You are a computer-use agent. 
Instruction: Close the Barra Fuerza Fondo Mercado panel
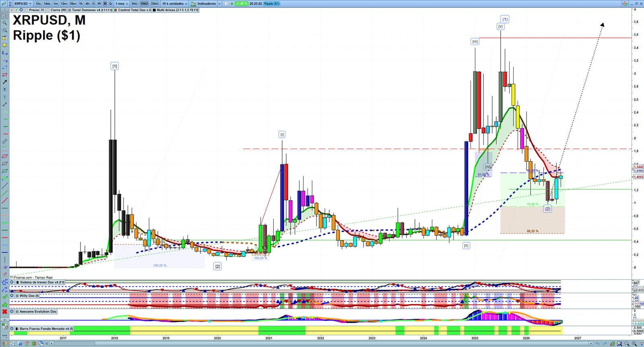coord(12,328)
